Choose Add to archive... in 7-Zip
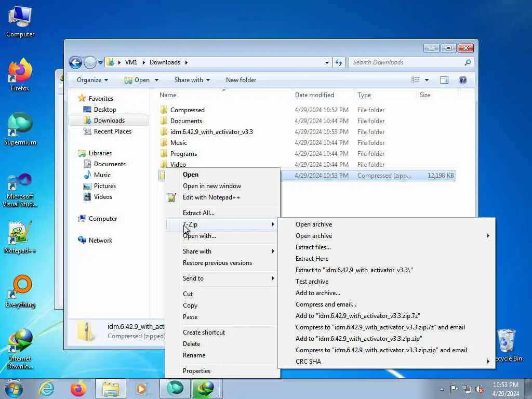This screenshot has height=399, width=532. coord(317,293)
